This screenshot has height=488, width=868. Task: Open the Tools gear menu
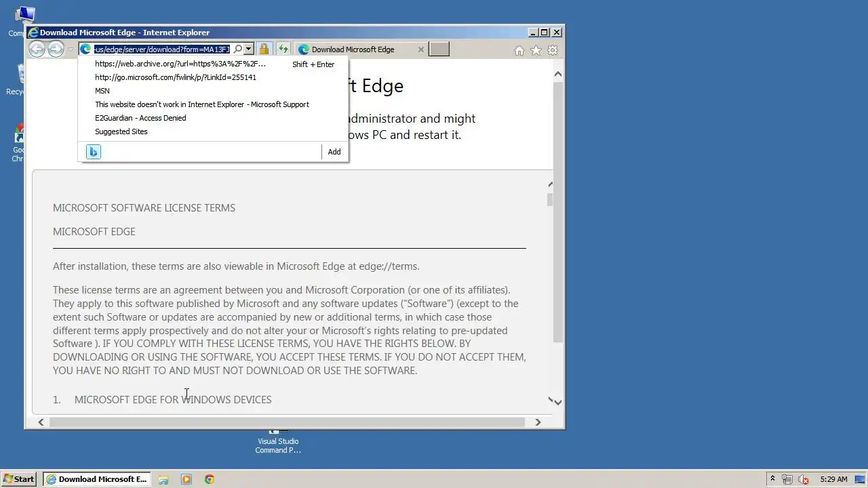[x=553, y=50]
